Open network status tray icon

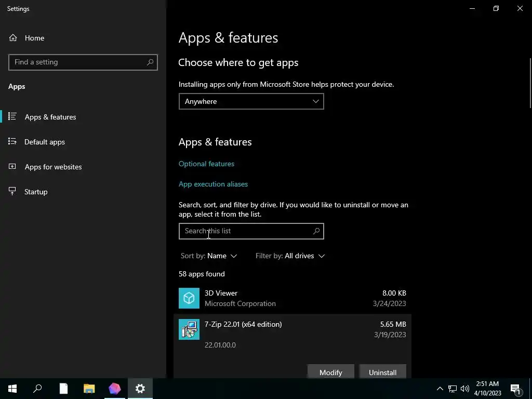tap(453, 389)
